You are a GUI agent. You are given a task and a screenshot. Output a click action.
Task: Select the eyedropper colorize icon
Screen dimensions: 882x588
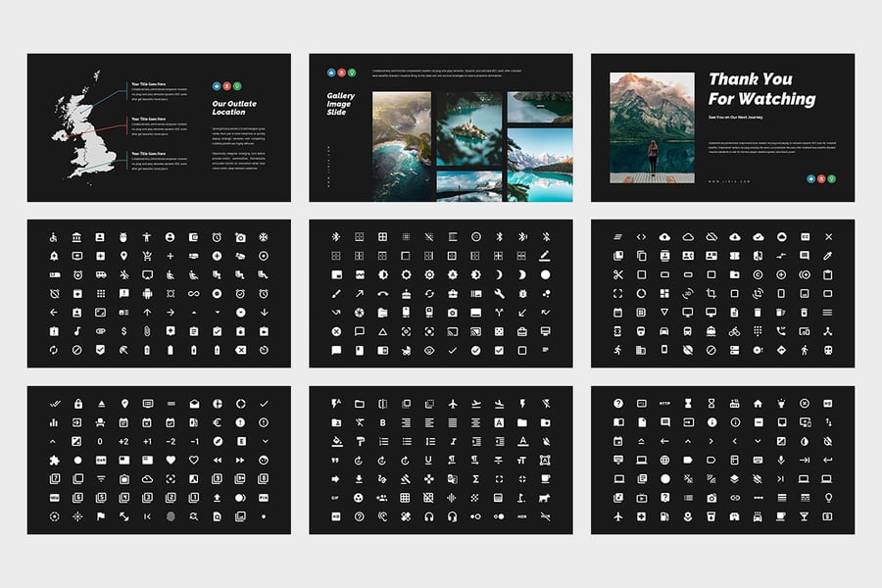click(x=828, y=256)
